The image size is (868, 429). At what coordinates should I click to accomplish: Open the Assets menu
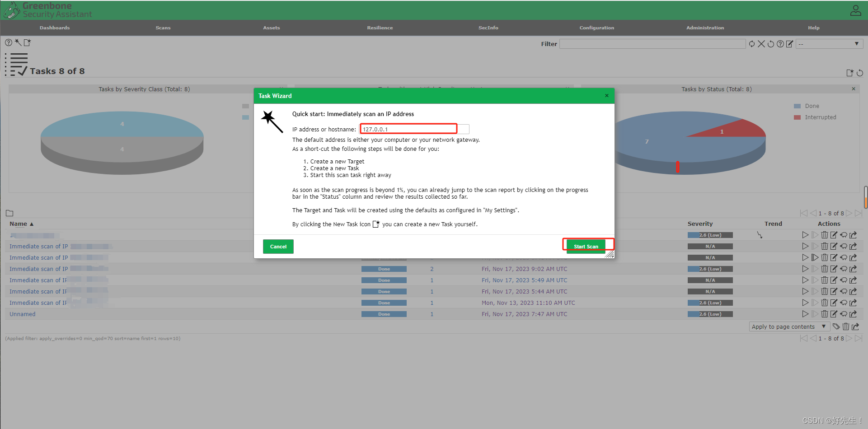coord(272,28)
